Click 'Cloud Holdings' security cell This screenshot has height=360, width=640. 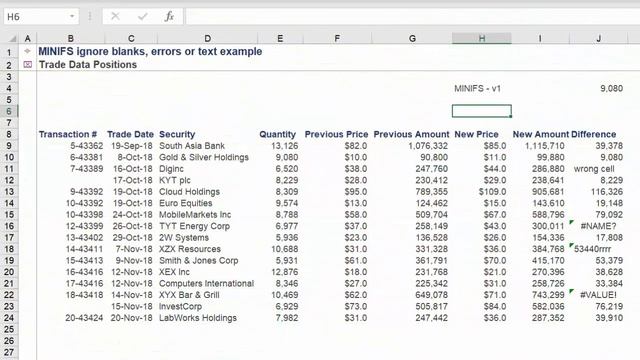[189, 192]
